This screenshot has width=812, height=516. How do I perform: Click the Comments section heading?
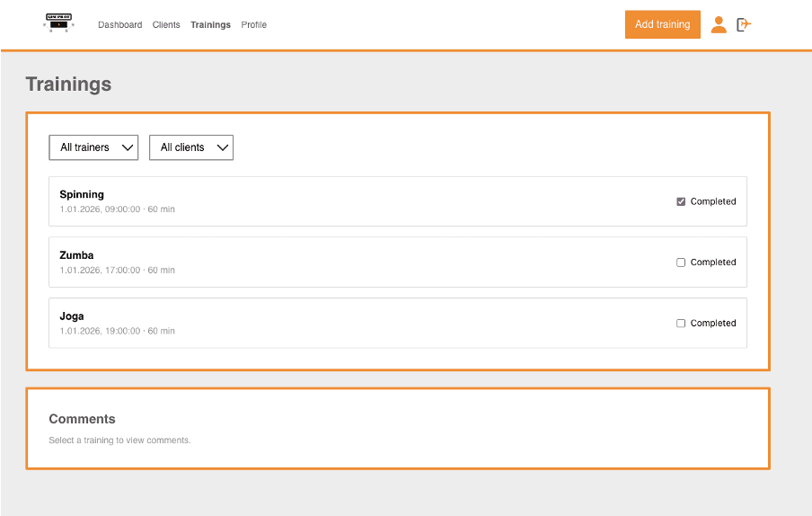coord(82,419)
